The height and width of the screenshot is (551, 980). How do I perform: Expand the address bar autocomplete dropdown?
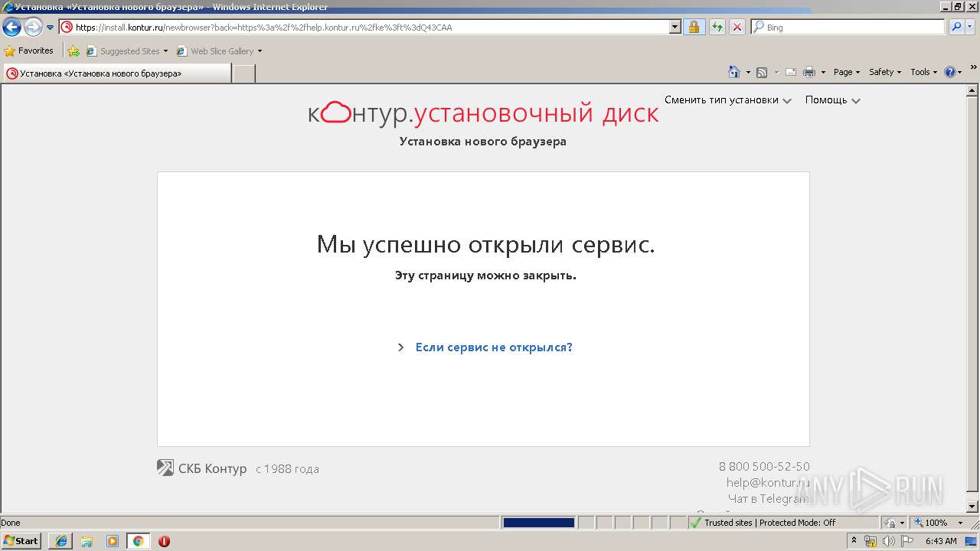coord(675,27)
